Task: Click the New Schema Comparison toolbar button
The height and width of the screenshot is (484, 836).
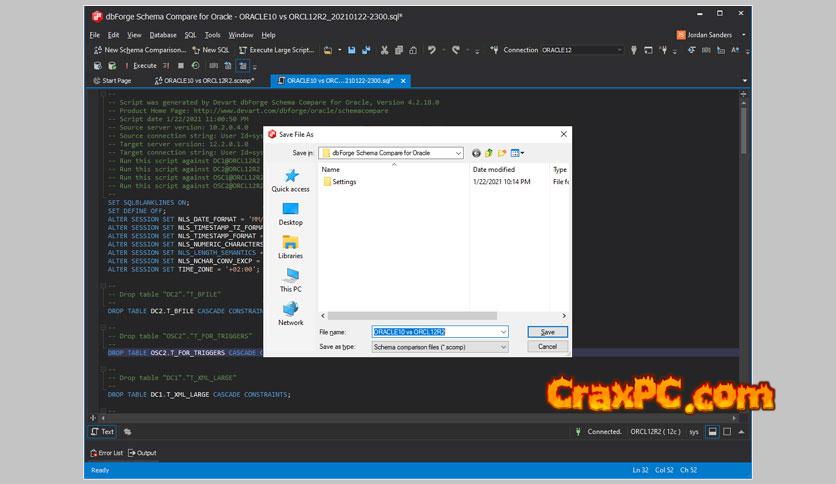Action: [140, 49]
